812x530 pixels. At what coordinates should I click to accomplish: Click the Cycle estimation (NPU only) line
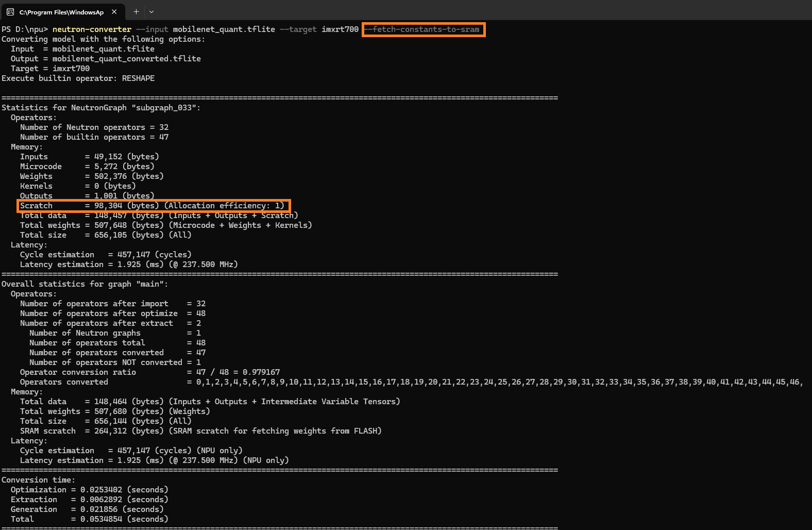(131, 451)
